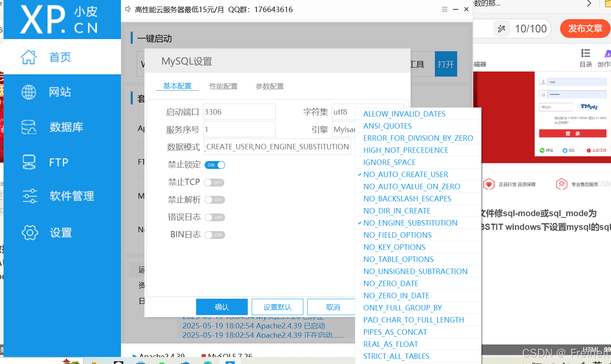The height and width of the screenshot is (364, 611).
Task: Select NO_TABLE_OPTIONS option
Action: (418, 259)
